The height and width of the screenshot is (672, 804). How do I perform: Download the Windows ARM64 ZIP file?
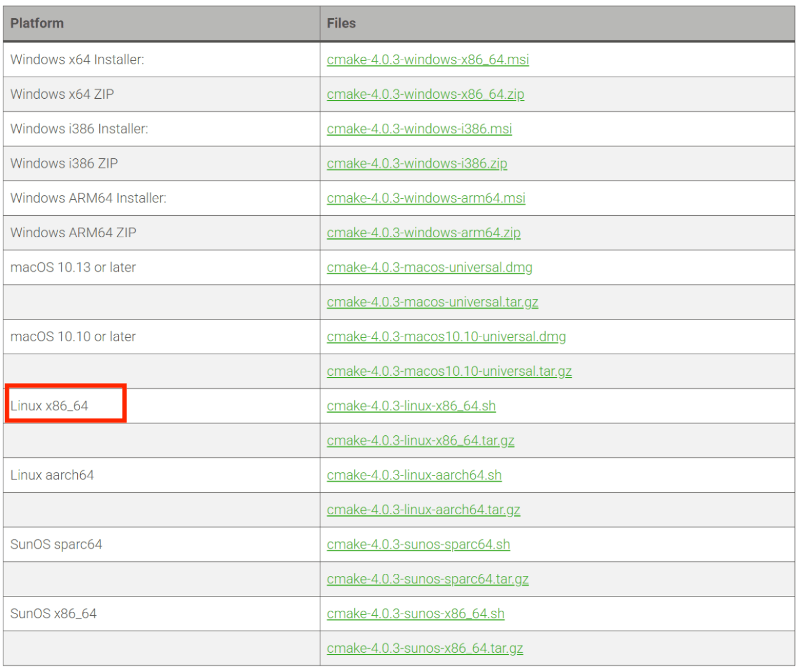click(x=423, y=233)
